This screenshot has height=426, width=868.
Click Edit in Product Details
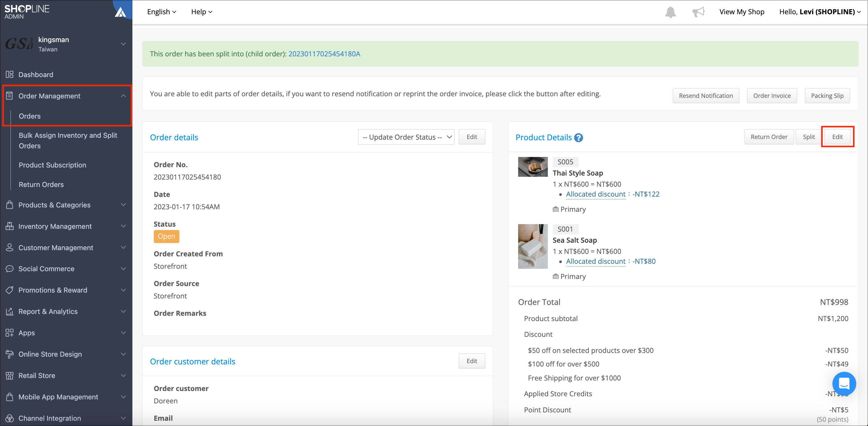point(837,137)
